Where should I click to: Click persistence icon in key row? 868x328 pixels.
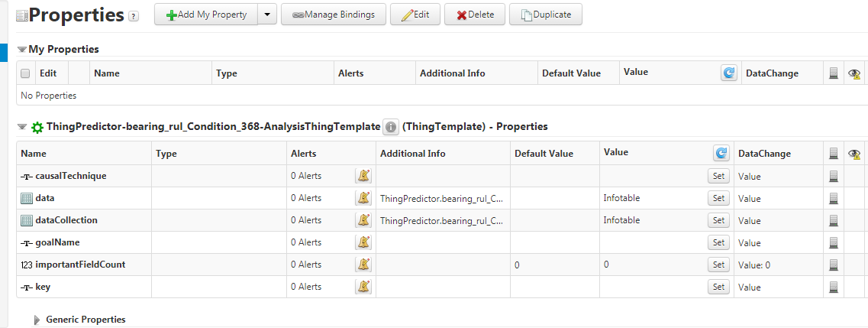coord(834,287)
